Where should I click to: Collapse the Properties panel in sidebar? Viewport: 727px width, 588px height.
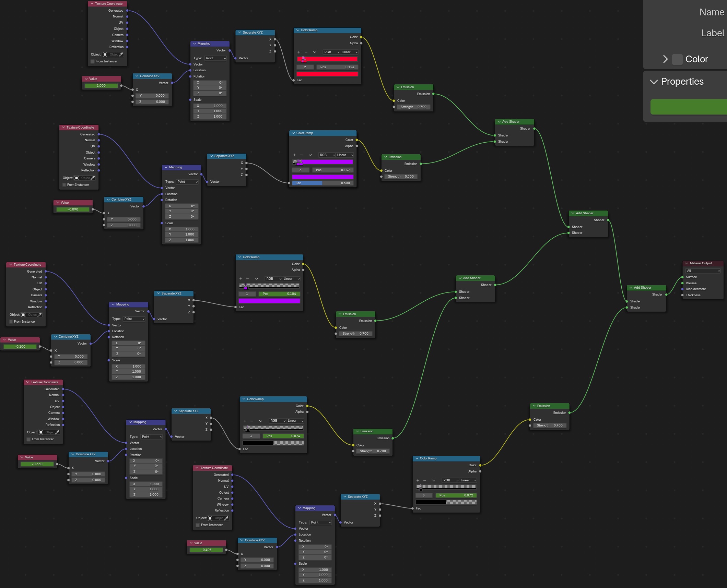(654, 82)
